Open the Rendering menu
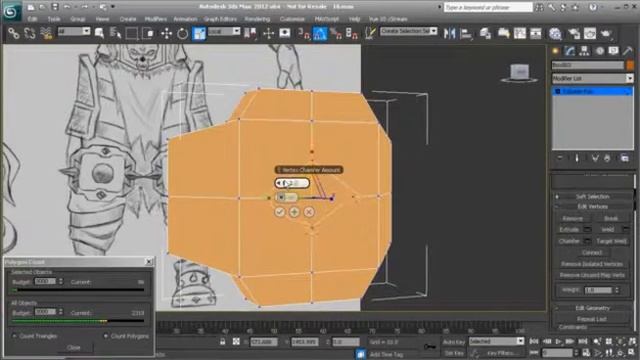 point(257,19)
